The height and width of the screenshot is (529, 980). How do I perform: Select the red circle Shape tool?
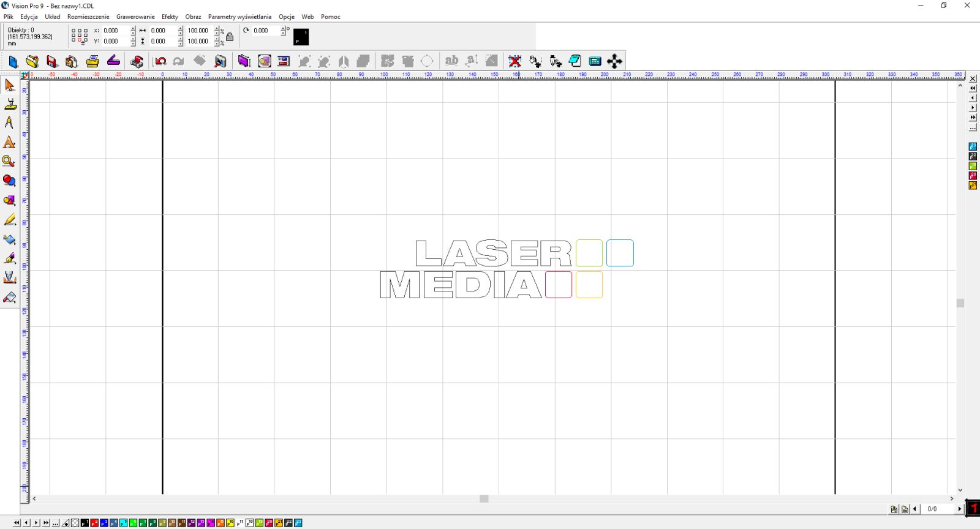9,181
